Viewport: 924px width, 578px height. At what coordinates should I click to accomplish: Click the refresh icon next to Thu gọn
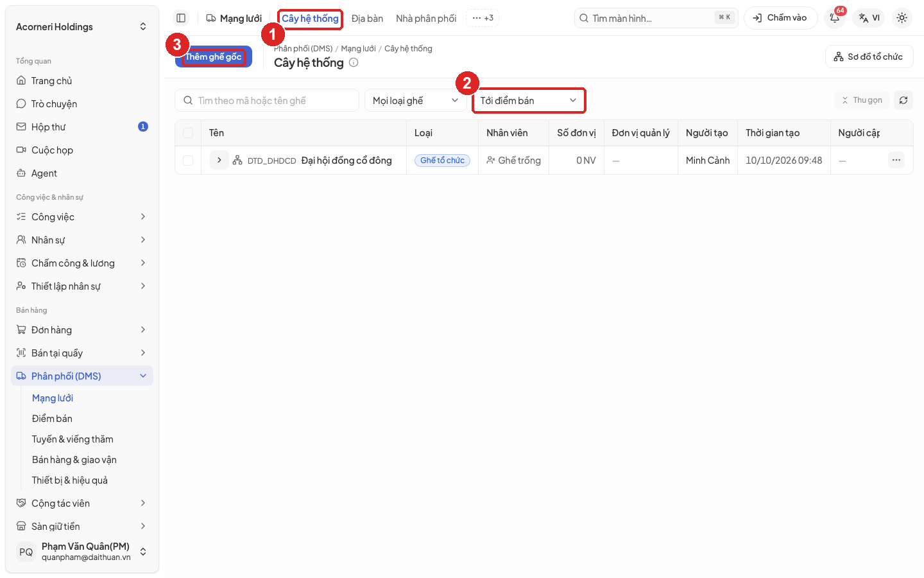903,100
